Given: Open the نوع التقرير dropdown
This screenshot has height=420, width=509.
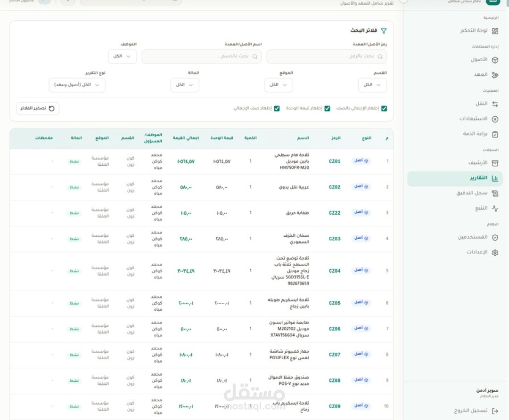Looking at the screenshot, I should (77, 85).
